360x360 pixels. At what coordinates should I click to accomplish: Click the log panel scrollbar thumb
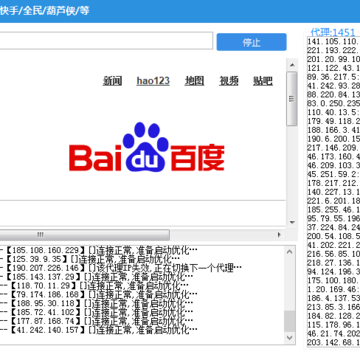pyautogui.click(x=290, y=321)
